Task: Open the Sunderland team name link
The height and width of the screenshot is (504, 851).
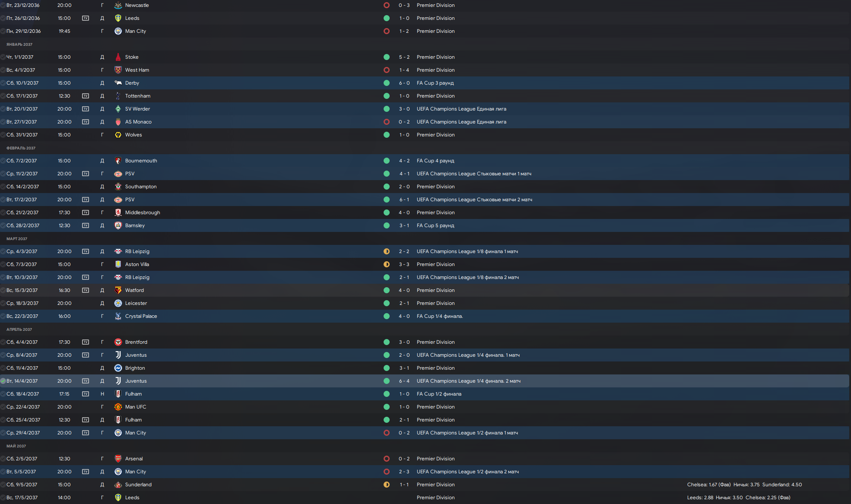Action: [138, 485]
